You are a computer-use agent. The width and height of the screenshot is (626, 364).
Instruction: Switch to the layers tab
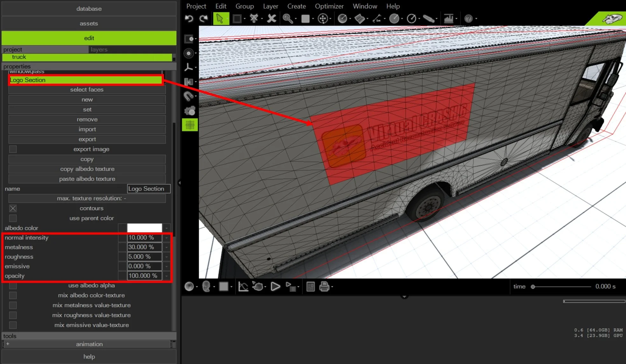[x=99, y=50]
